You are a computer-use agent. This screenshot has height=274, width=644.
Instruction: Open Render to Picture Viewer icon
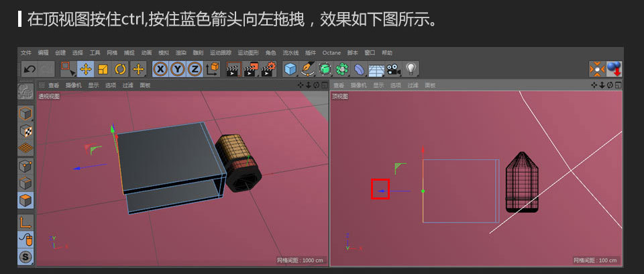click(250, 69)
